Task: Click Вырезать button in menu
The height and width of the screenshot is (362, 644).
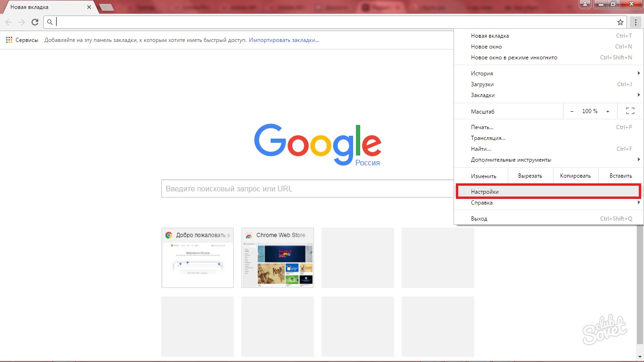Action: tap(530, 176)
